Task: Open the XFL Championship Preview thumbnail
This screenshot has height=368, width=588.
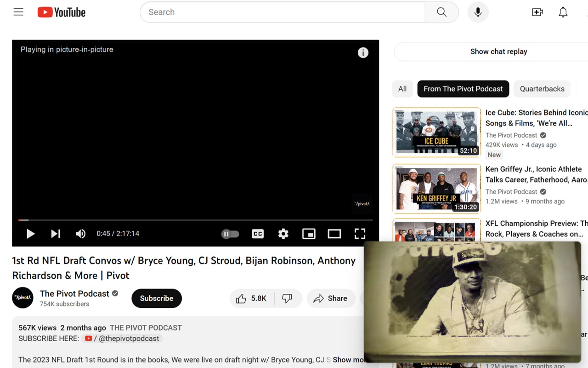Action: tap(436, 230)
